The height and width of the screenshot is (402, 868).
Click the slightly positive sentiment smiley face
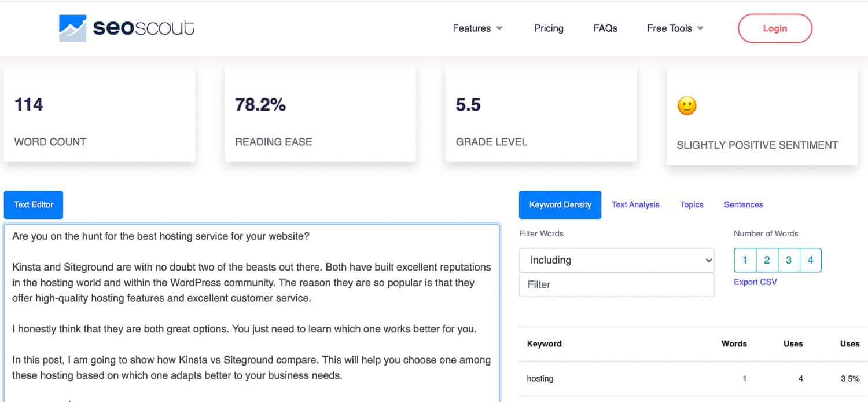(x=687, y=105)
